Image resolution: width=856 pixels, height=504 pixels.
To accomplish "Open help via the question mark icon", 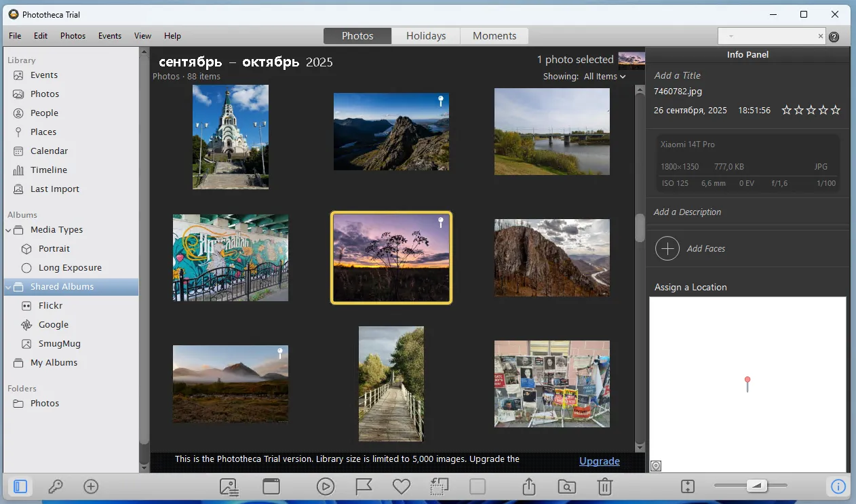I will click(834, 37).
